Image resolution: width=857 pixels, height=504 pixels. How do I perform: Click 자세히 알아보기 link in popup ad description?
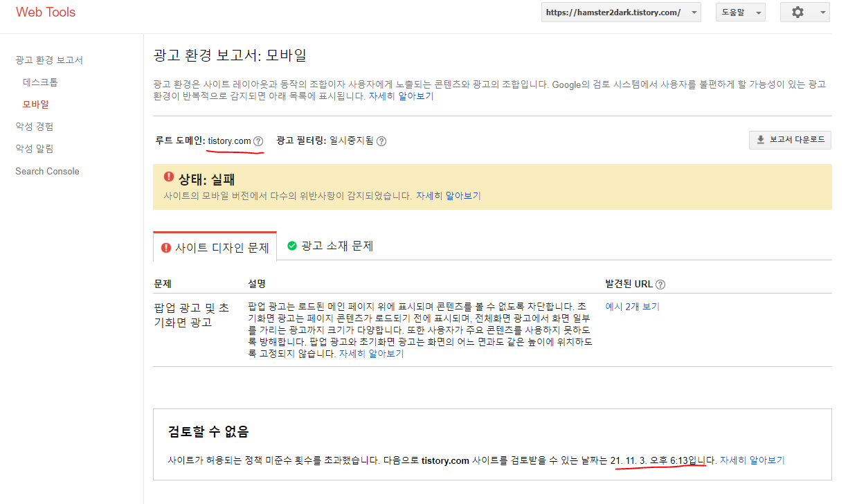[371, 354]
